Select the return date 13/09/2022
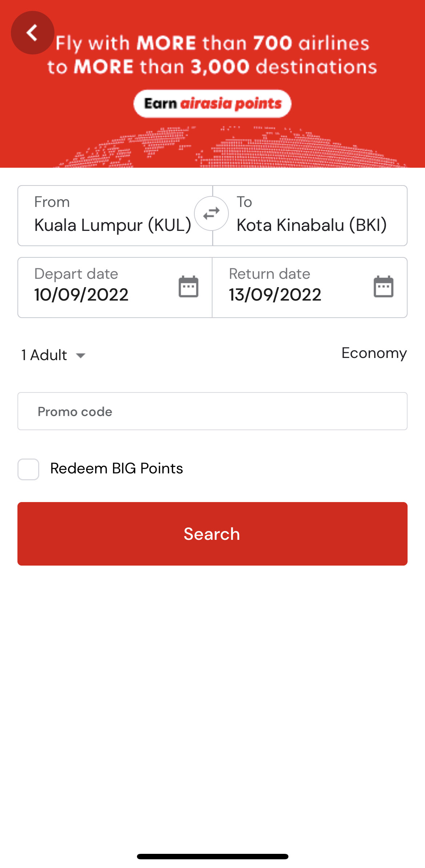Image resolution: width=425 pixels, height=868 pixels. [275, 294]
